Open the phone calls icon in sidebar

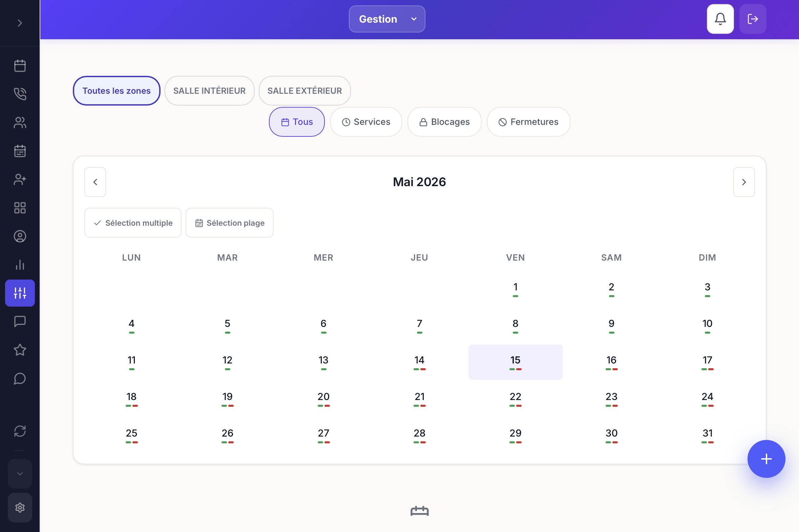pyautogui.click(x=20, y=94)
